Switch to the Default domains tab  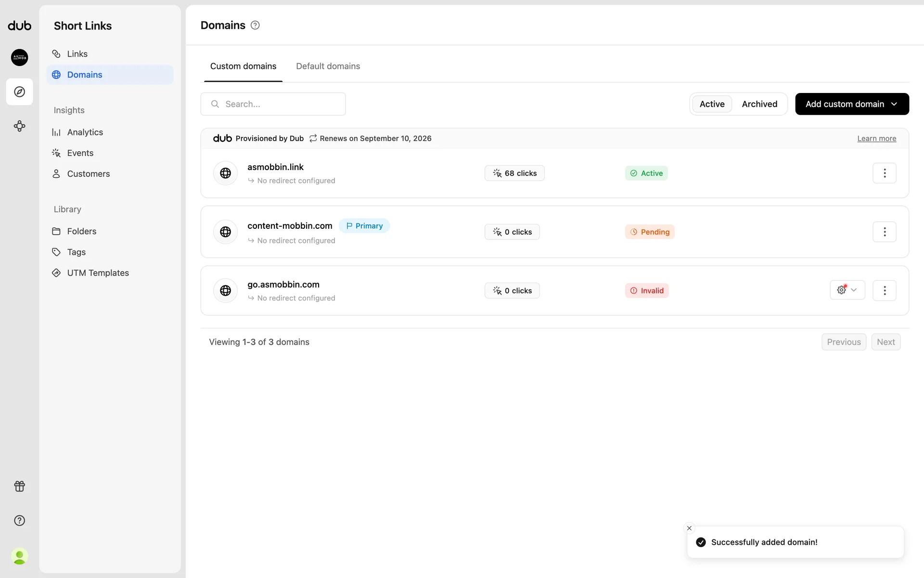click(x=328, y=66)
